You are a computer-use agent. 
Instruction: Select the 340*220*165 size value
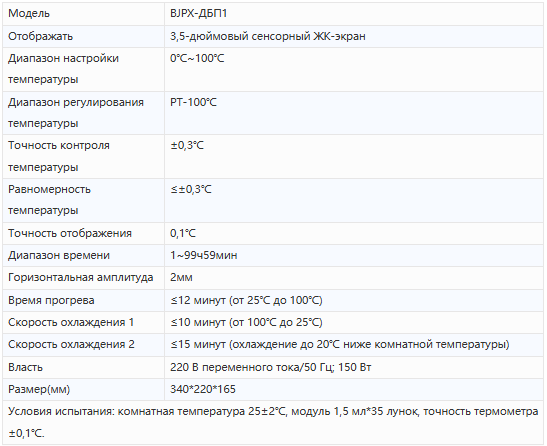coord(203,389)
